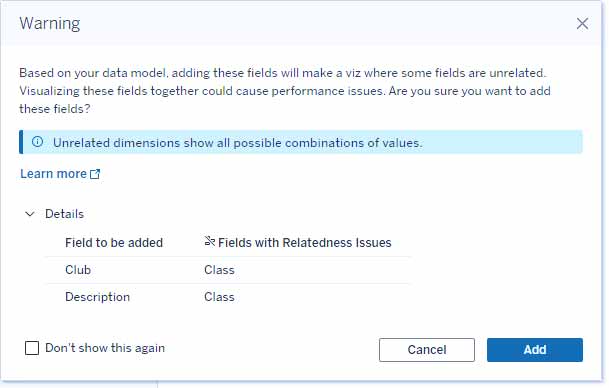The height and width of the screenshot is (388, 609).
Task: Click the info icon in blue banner
Action: (38, 141)
